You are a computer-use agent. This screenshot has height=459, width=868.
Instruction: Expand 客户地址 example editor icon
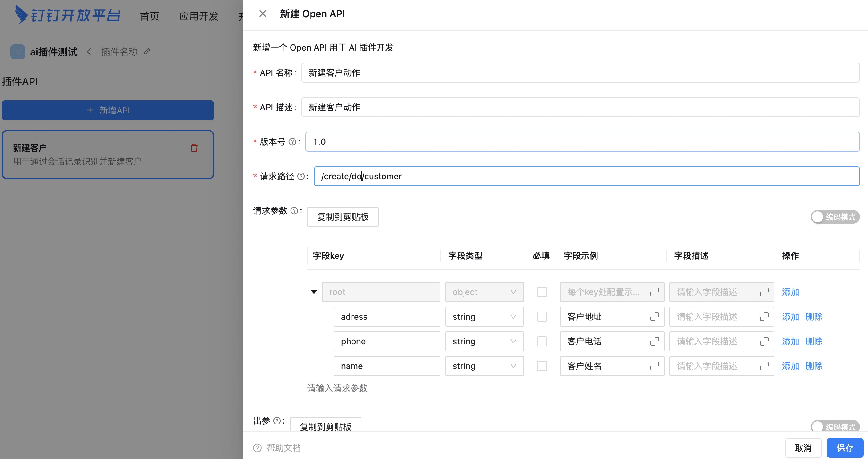(x=654, y=317)
